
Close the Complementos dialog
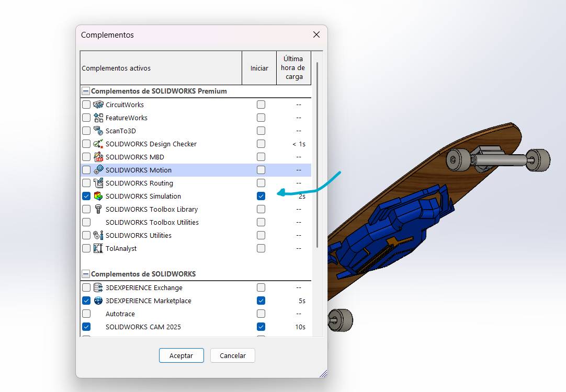pyautogui.click(x=316, y=34)
